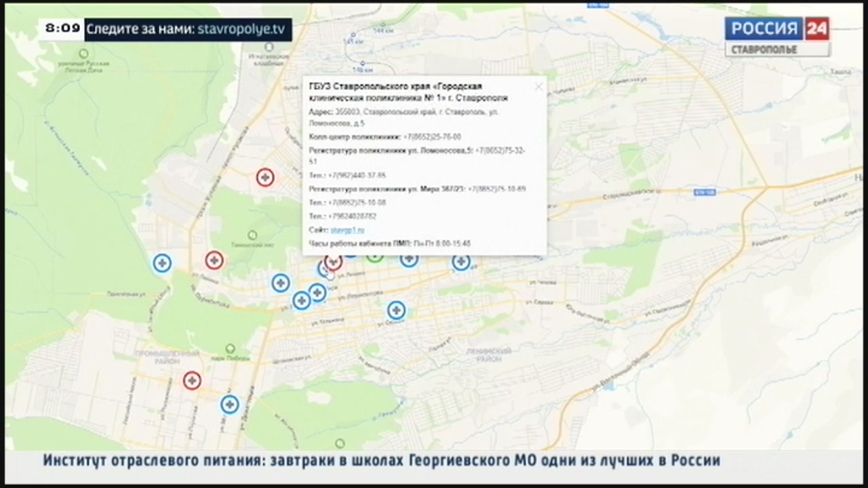Click the westernmost blue cross marker
The width and height of the screenshot is (868, 488).
click(x=162, y=263)
